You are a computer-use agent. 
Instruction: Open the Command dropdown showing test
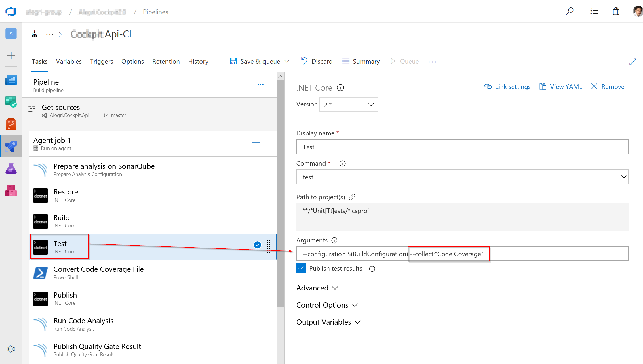tap(462, 177)
